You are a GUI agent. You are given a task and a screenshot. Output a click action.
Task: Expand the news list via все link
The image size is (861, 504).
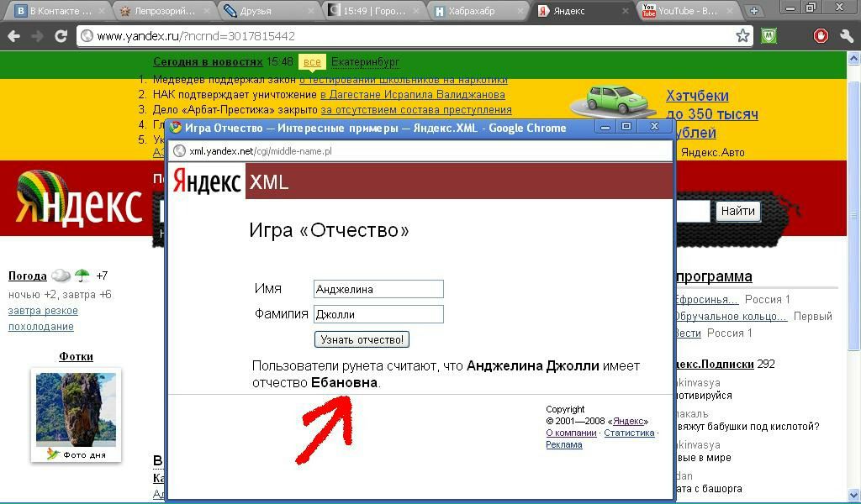pos(312,62)
